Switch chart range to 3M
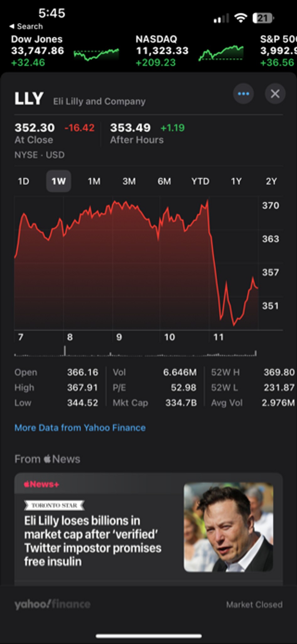 (x=129, y=181)
